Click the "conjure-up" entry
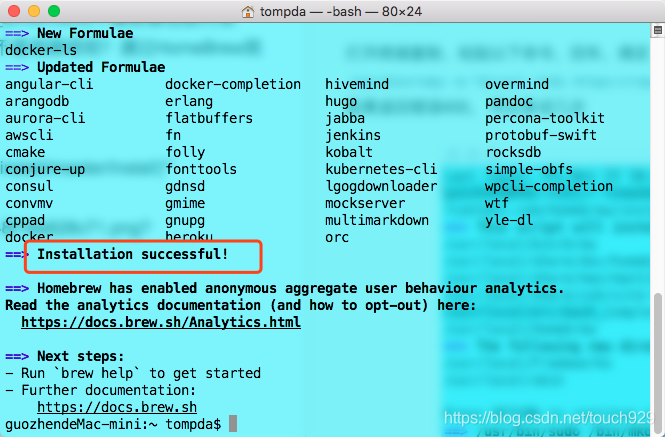 click(x=45, y=169)
